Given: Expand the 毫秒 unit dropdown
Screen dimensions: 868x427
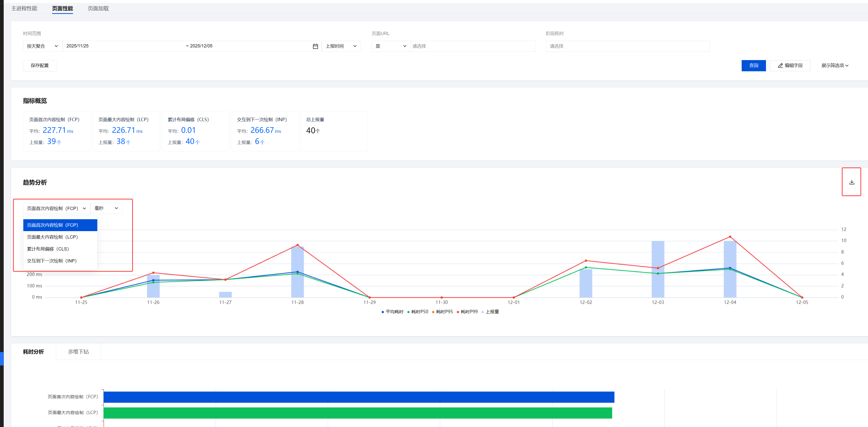Looking at the screenshot, I should (x=106, y=208).
